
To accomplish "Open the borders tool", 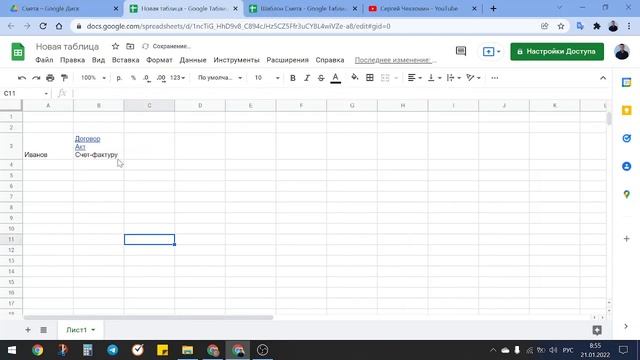I will pyautogui.click(x=370, y=78).
